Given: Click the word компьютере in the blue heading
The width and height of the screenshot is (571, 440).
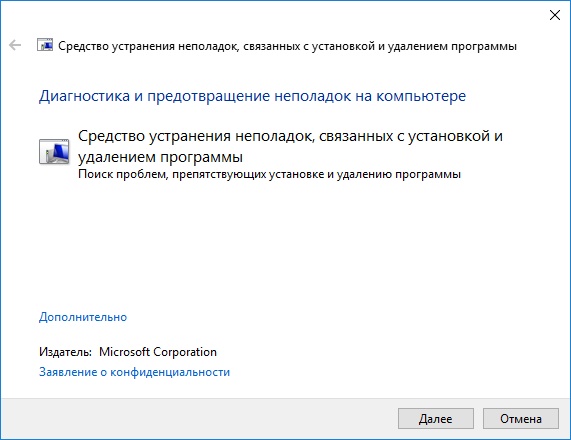Looking at the screenshot, I should tap(421, 96).
